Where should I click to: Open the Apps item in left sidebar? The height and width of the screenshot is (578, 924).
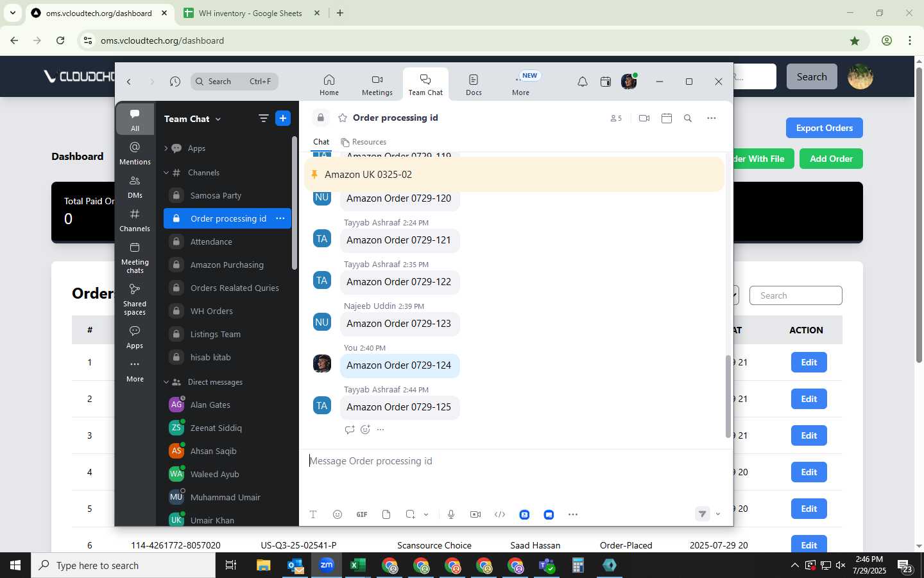[x=135, y=337]
